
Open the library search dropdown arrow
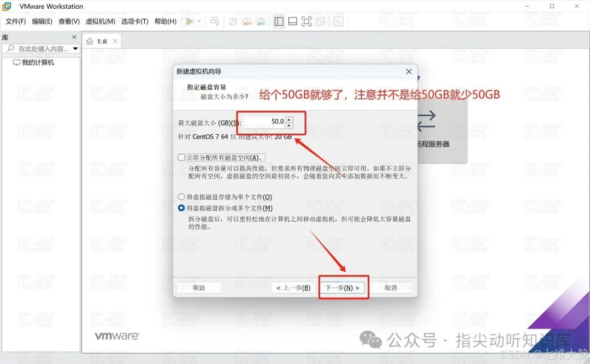75,49
